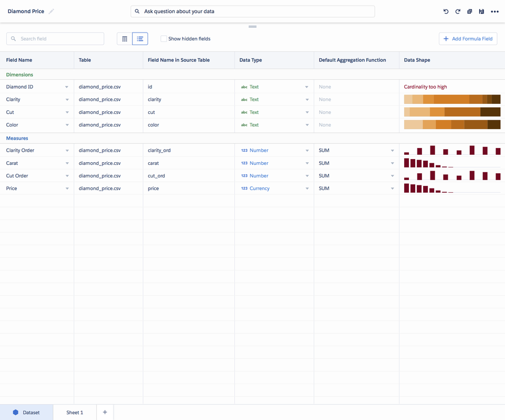Image resolution: width=505 pixels, height=420 pixels.
Task: Switch to table grid view icon
Action: pyautogui.click(x=124, y=39)
